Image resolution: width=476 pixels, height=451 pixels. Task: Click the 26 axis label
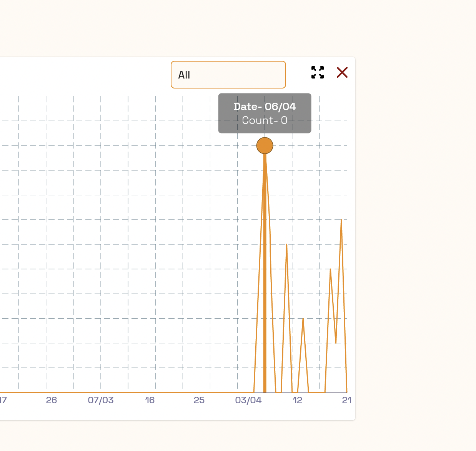52,400
